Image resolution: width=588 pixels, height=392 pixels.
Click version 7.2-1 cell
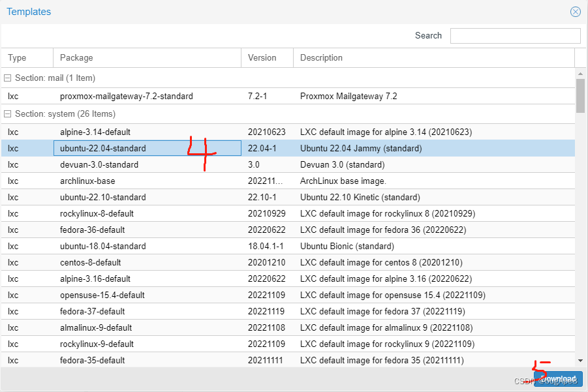tap(257, 97)
